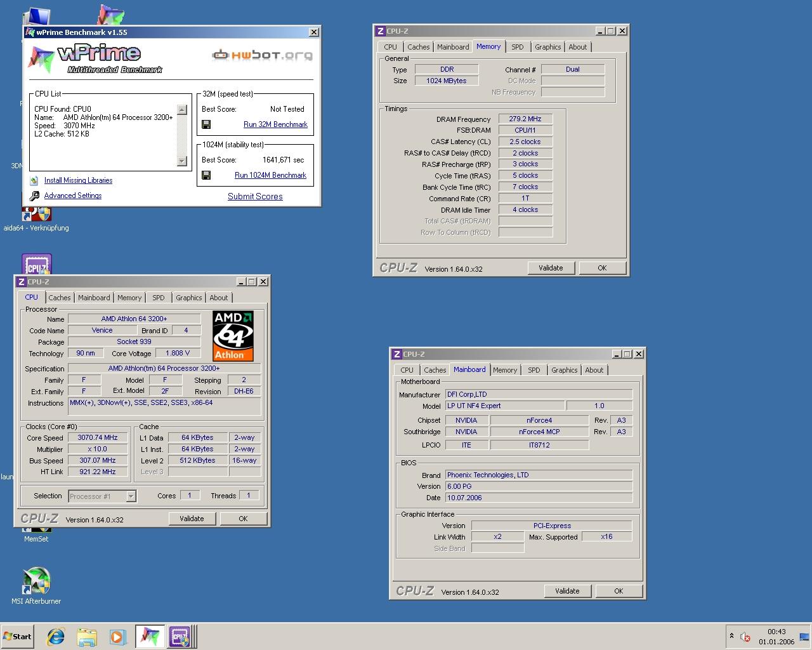Click the Core Speed value 3070.74 MHz

[98, 437]
